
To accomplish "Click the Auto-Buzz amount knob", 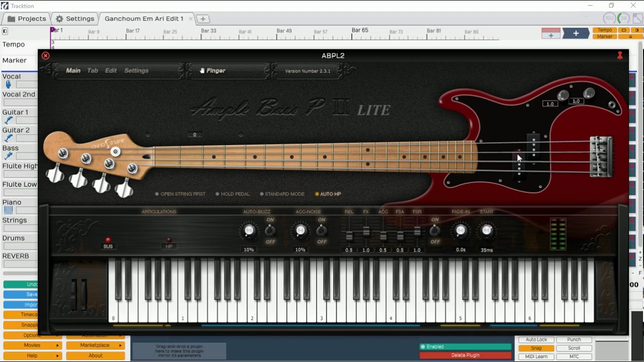I will tap(249, 231).
